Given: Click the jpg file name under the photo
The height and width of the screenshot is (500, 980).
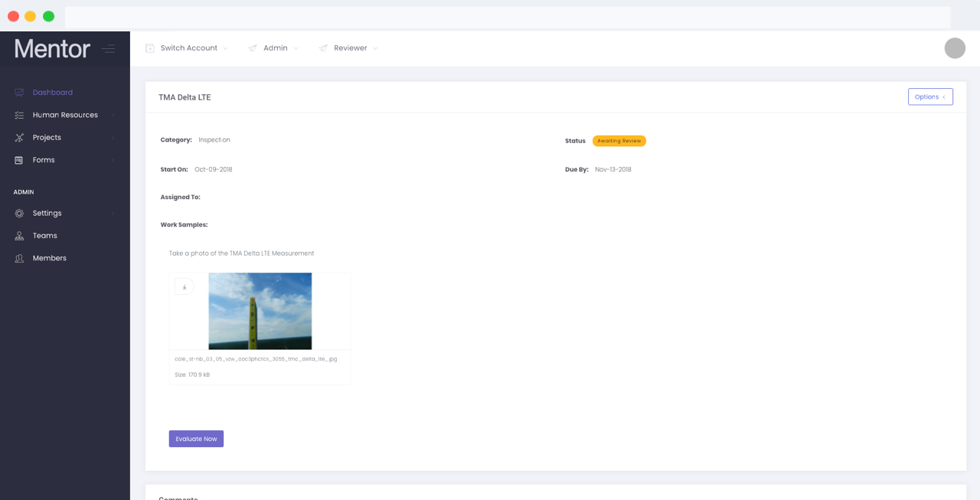Looking at the screenshot, I should 256,358.
